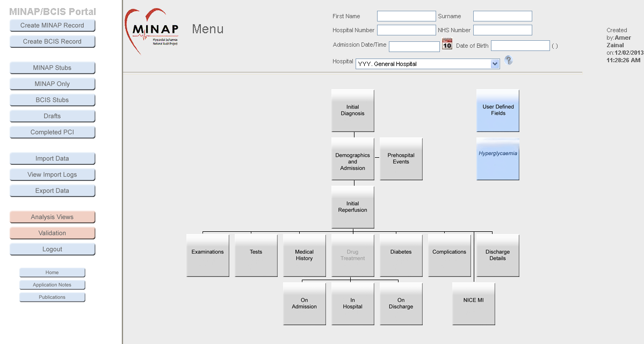Screen dimensions: 644x344
Task: Click the Validation sidebar button
Action: coord(52,233)
